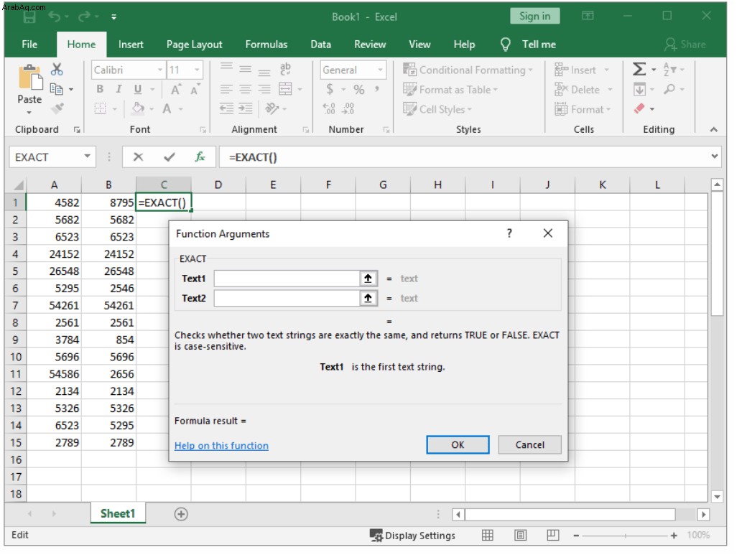Open the Name Box dropdown showing EXACT

pyautogui.click(x=87, y=157)
